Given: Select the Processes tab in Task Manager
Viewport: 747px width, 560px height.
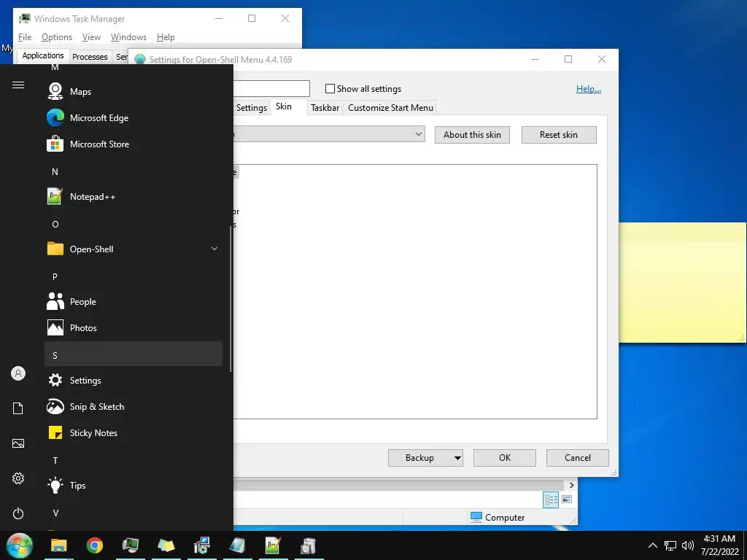Looking at the screenshot, I should tap(90, 57).
